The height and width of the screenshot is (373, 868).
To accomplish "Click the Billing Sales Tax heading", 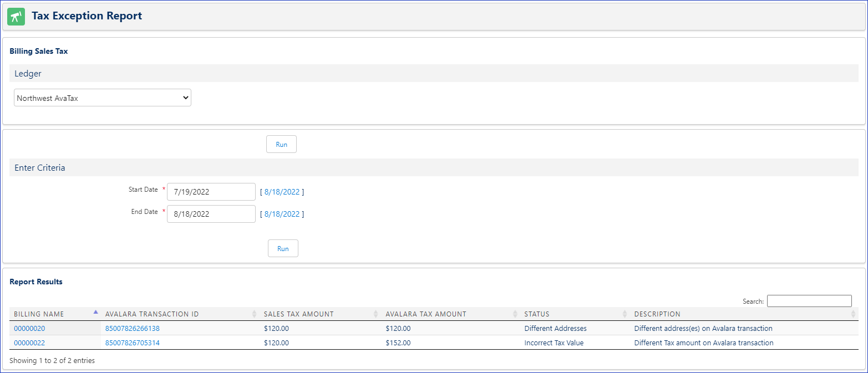I will tap(39, 51).
